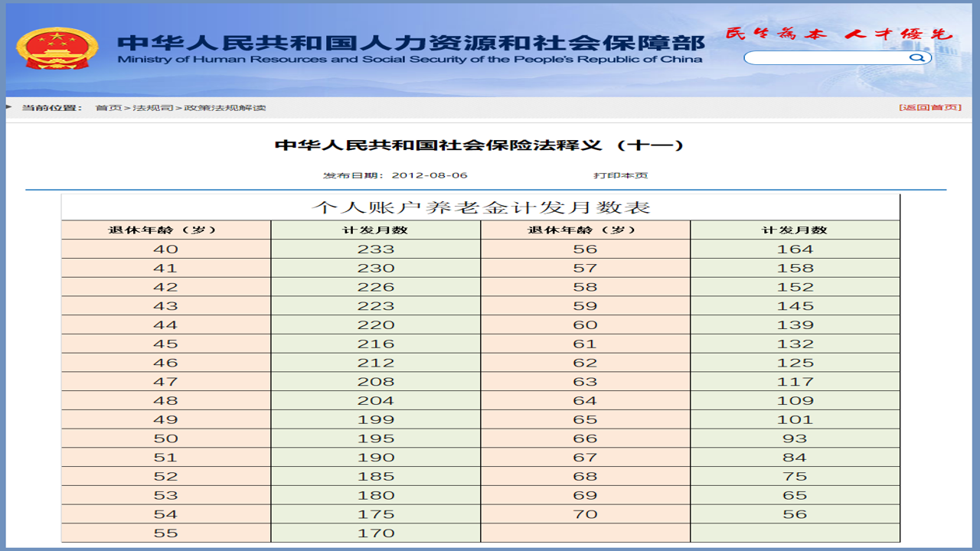Image resolution: width=980 pixels, height=551 pixels.
Task: Click the retirement age 66 cell
Action: tap(586, 439)
